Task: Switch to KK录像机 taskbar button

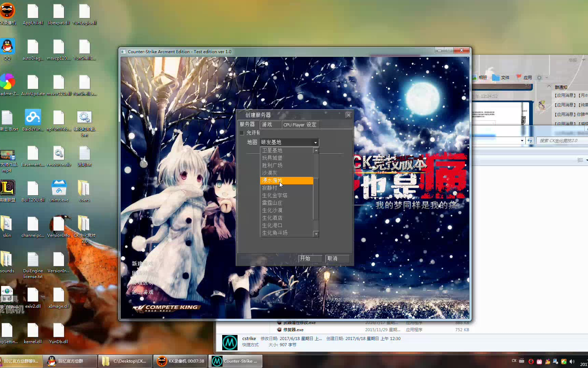Action: 180,361
